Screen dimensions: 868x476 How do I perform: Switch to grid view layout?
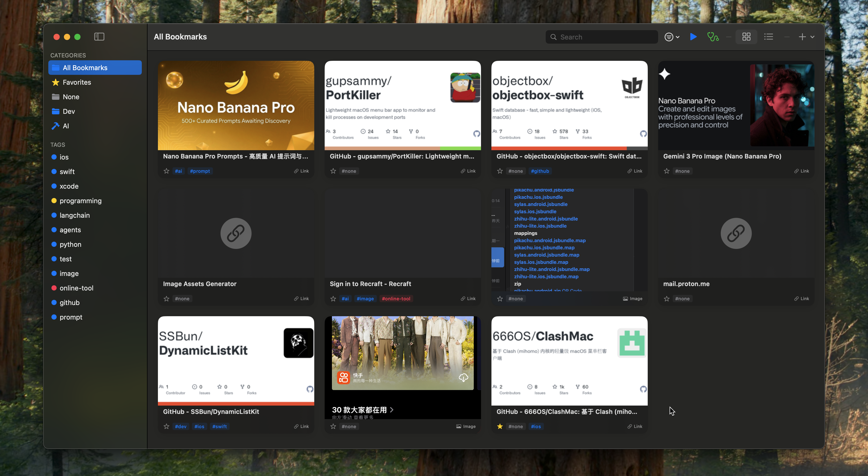[746, 37]
